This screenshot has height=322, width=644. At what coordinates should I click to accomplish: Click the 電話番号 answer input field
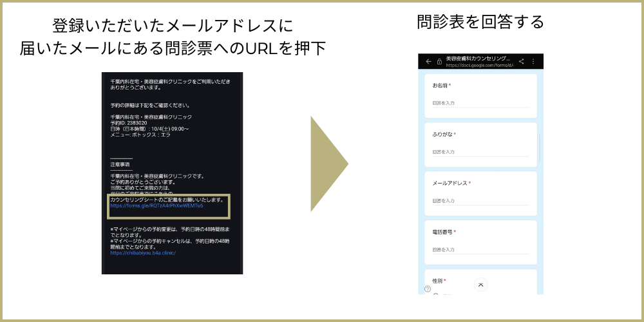click(480, 250)
